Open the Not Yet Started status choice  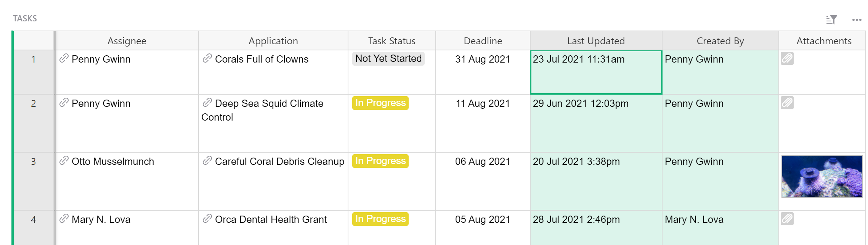pos(388,59)
